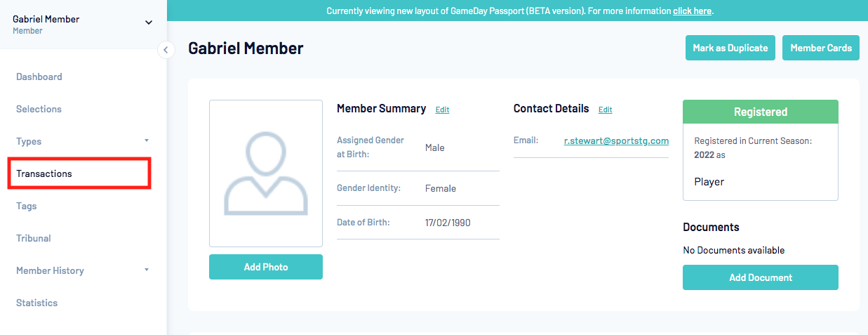Screen dimensions: 868x335
Task: View the Statistics page
Action: pos(37,303)
